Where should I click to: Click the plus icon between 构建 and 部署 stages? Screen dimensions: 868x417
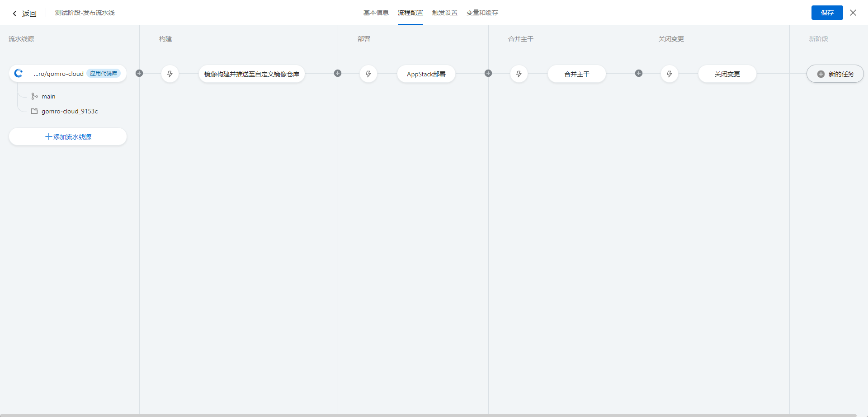[338, 73]
